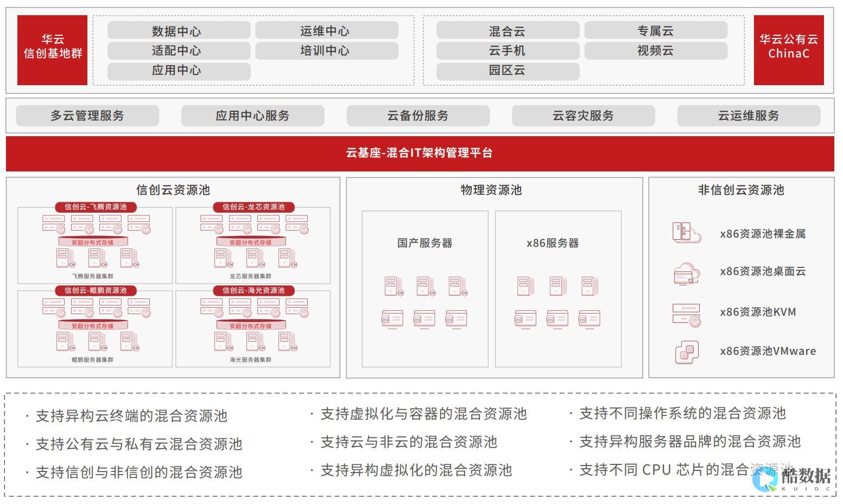Click the 应用中心服务 pill

252,116
